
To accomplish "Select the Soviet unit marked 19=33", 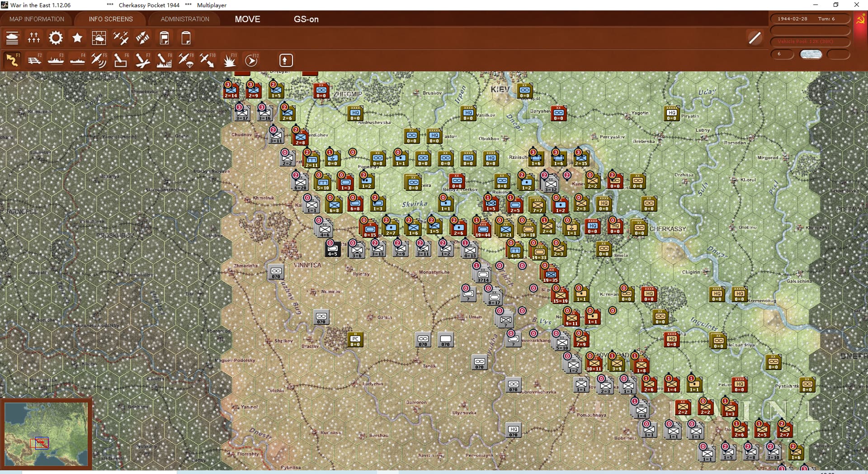I will coord(538,251).
